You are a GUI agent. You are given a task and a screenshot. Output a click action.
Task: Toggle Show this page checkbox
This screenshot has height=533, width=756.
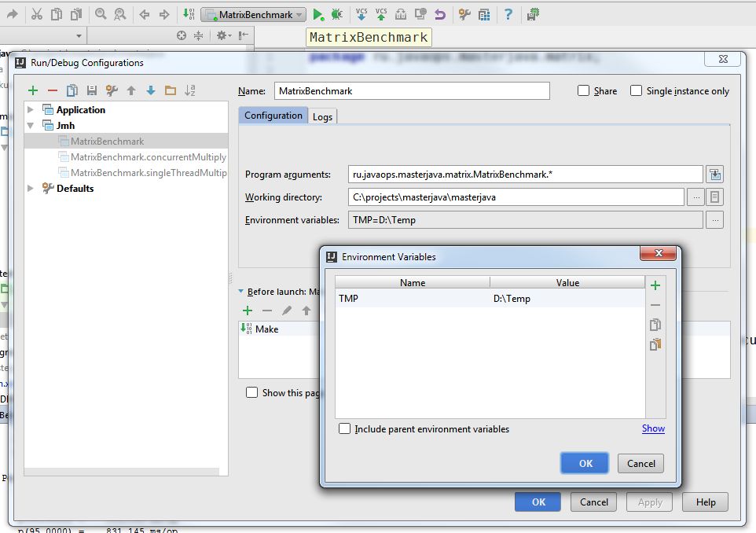(x=251, y=392)
